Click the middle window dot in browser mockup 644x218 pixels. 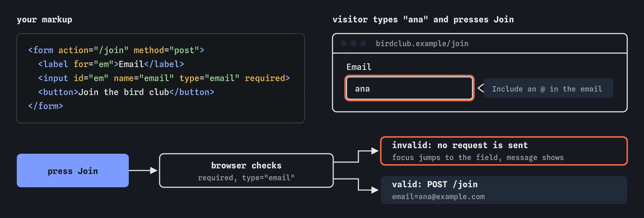pyautogui.click(x=353, y=43)
